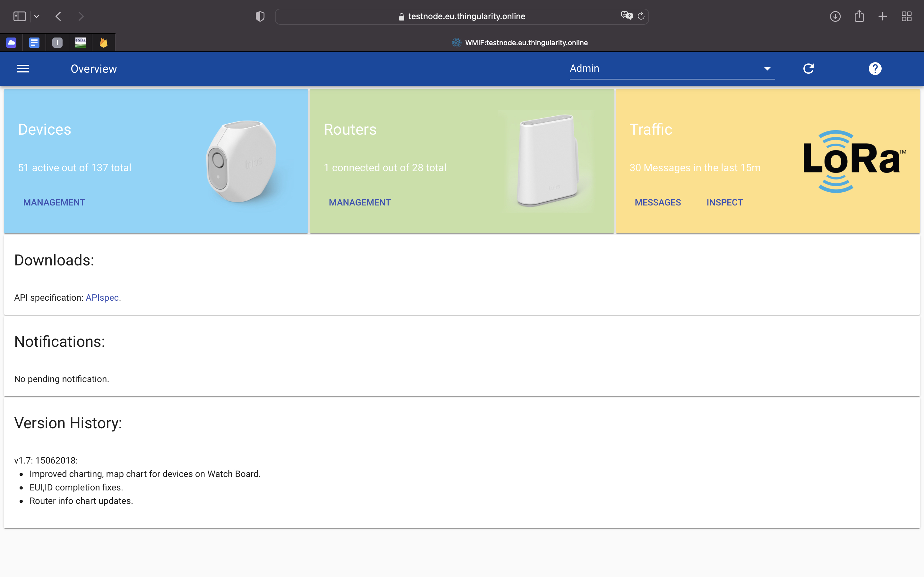Viewport: 924px width, 577px height.
Task: Click the MESSAGES button in Traffic card
Action: tap(657, 202)
